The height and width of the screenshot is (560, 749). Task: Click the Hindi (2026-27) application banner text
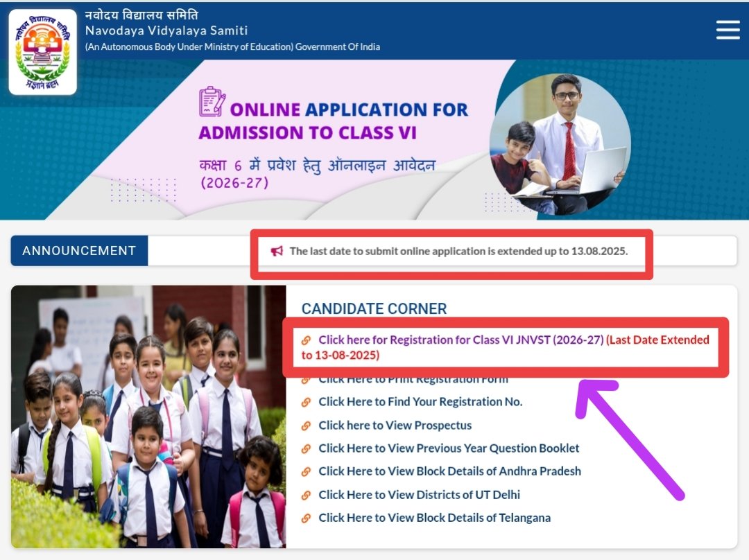tap(317, 174)
